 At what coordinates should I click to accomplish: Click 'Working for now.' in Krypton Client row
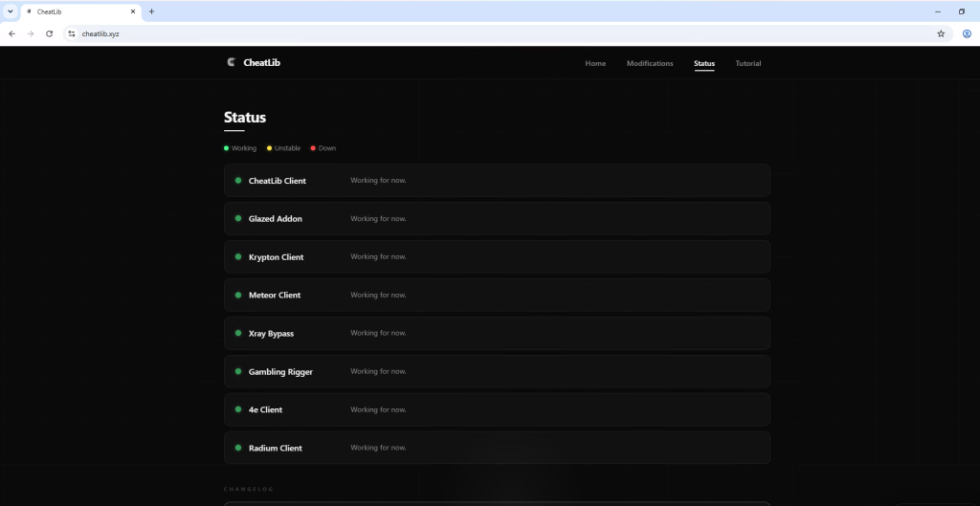coord(378,256)
